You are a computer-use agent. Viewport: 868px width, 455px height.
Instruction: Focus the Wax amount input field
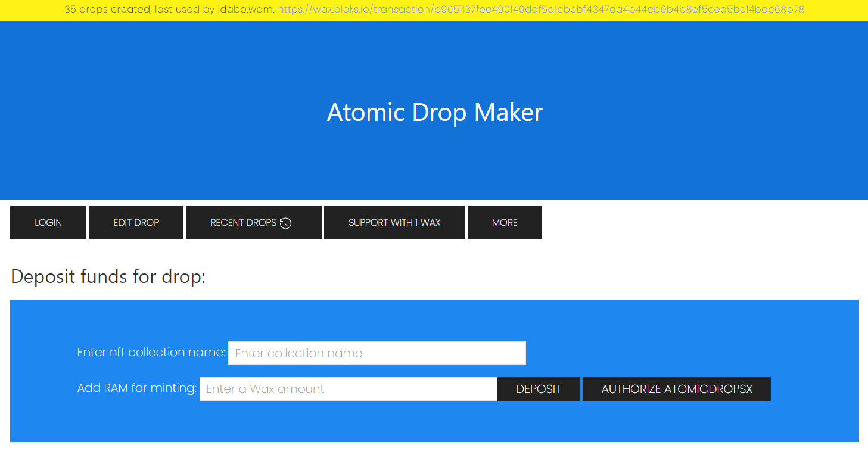tap(349, 389)
